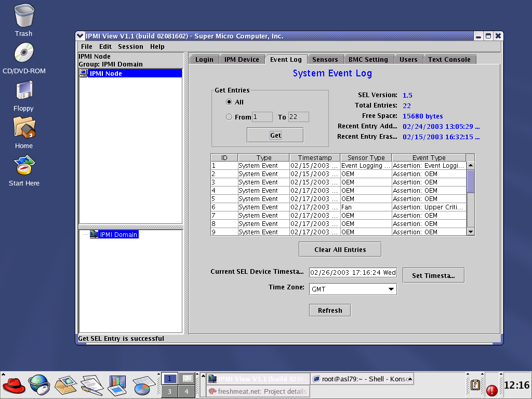Open the Red Hat main menu
The width and height of the screenshot is (532, 399).
[x=14, y=385]
